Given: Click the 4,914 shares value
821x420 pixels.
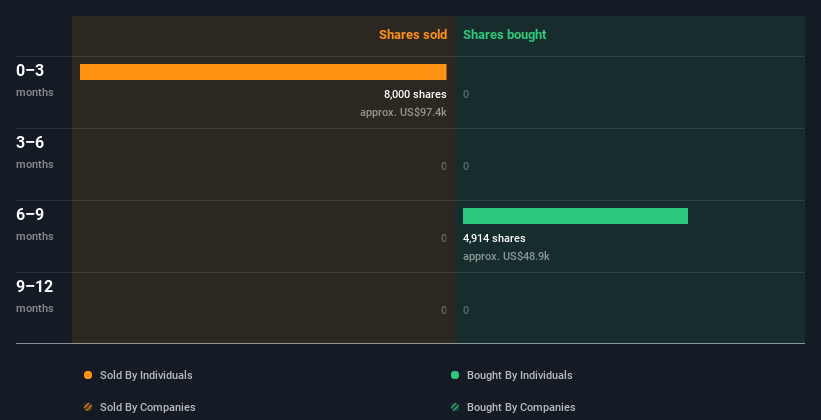Looking at the screenshot, I should coord(494,238).
